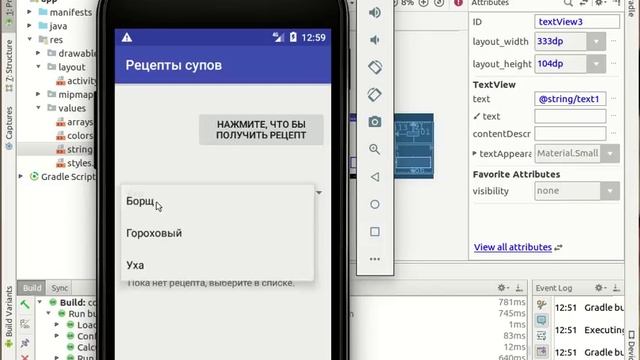Click ellipsis next to layout_width
The width and height of the screenshot is (640, 360).
click(613, 41)
